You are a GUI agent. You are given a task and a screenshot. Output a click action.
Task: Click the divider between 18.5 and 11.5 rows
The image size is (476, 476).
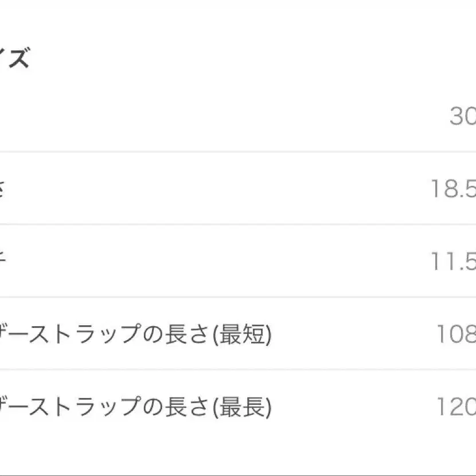(x=238, y=224)
